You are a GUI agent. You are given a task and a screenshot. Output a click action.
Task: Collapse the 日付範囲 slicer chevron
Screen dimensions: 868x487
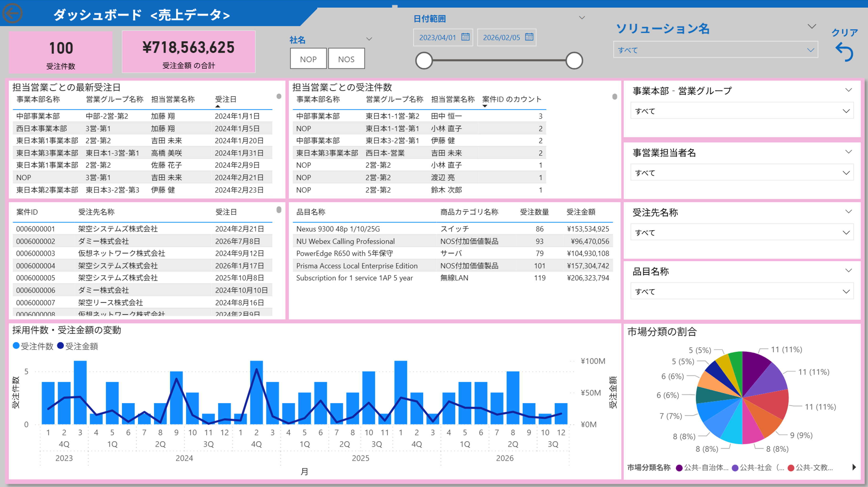(582, 18)
